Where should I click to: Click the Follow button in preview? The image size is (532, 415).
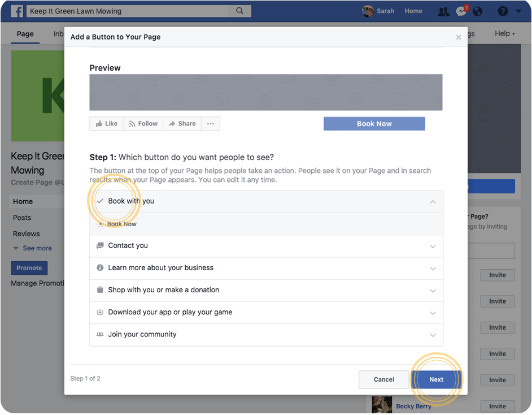coord(143,124)
